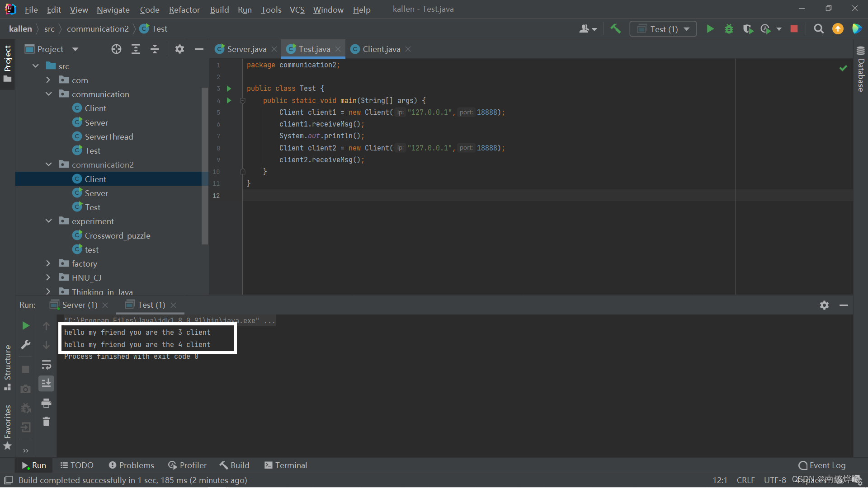This screenshot has width=868, height=488.
Task: Open the Database side panel
Action: (860, 69)
